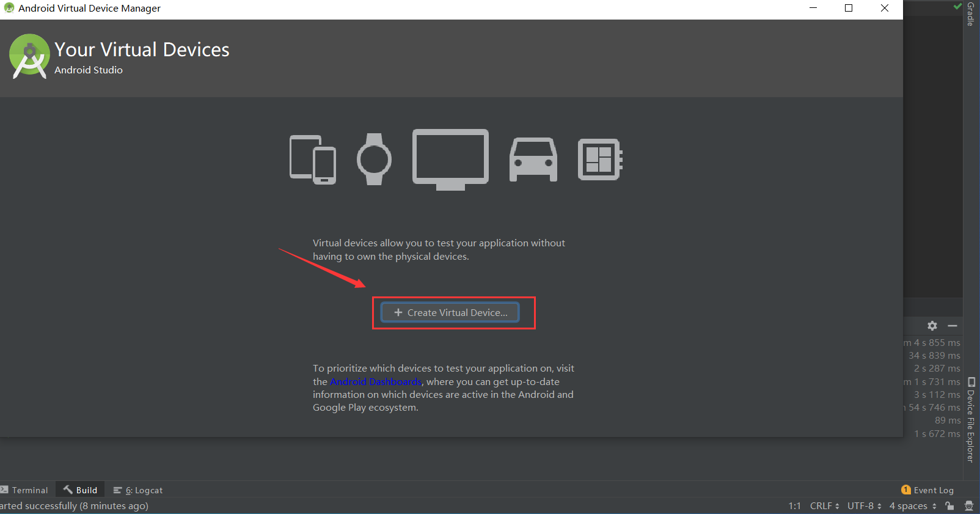The width and height of the screenshot is (980, 514).
Task: Click the Device File Explorer phone icon
Action: pos(971,383)
